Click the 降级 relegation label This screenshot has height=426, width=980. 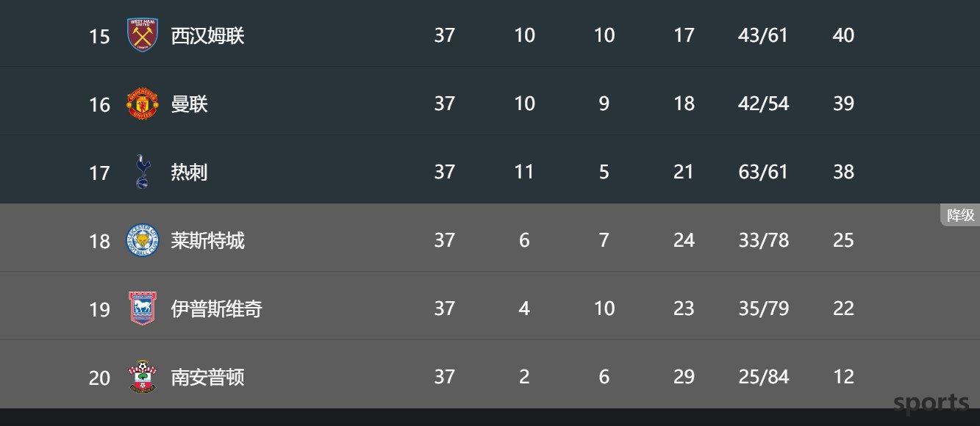(960, 215)
